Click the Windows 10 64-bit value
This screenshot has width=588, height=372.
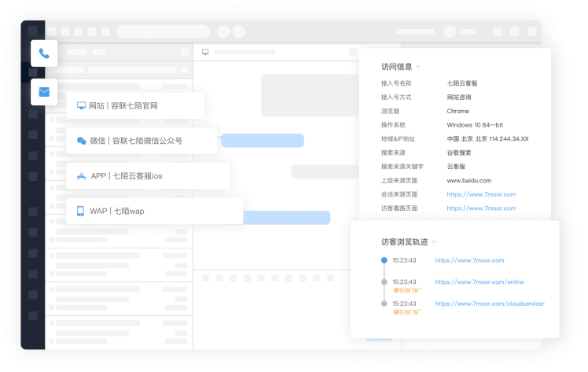point(475,125)
